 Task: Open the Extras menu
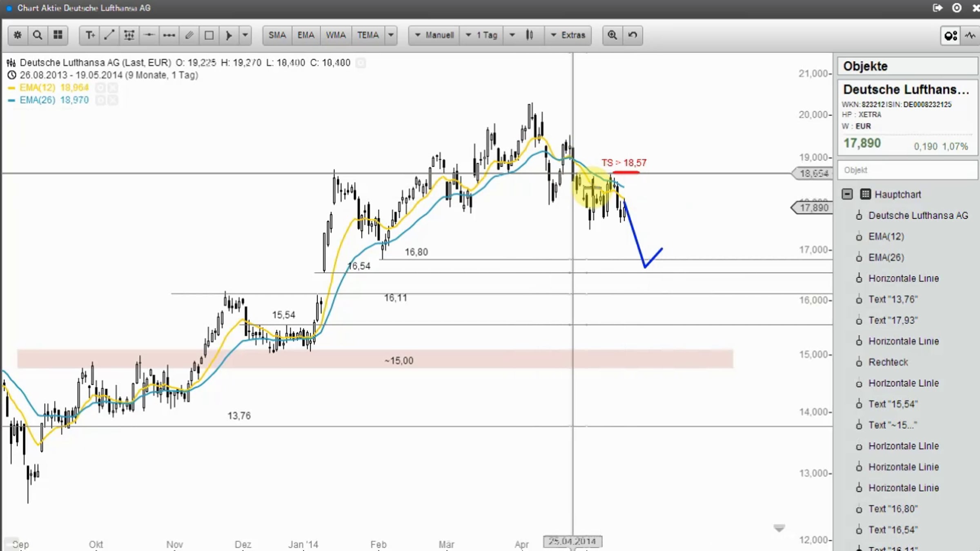click(x=568, y=35)
